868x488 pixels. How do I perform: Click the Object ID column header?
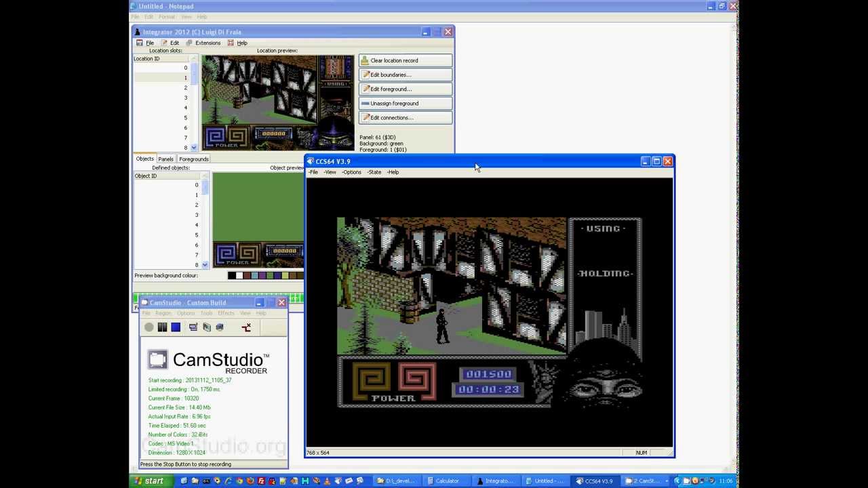[167, 176]
